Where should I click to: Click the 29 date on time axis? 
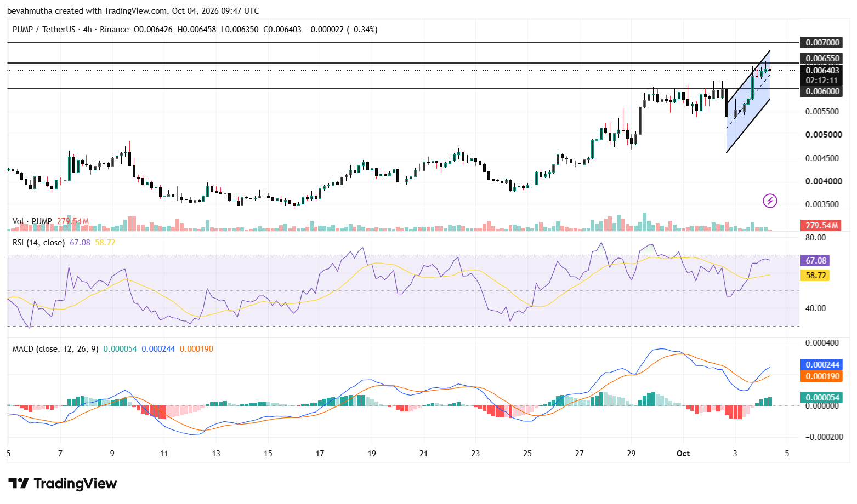[631, 454]
